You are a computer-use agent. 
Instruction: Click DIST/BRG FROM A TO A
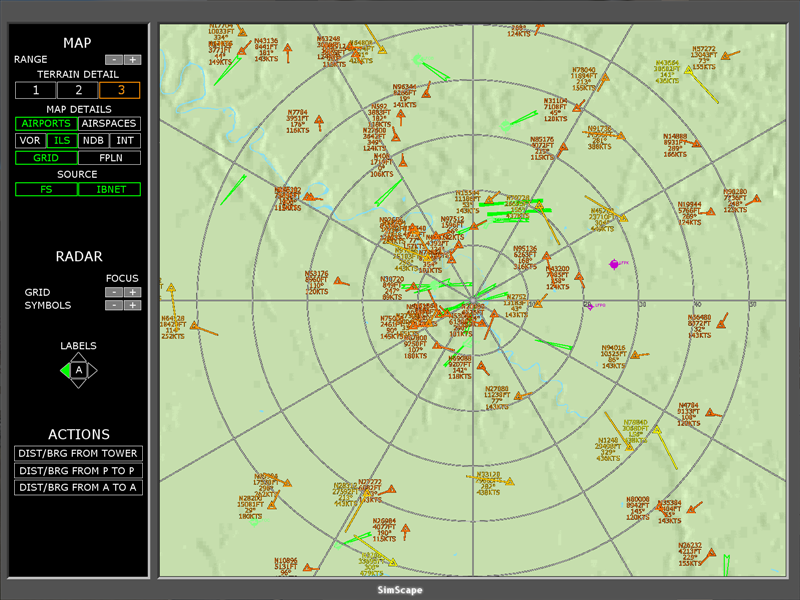(78, 487)
